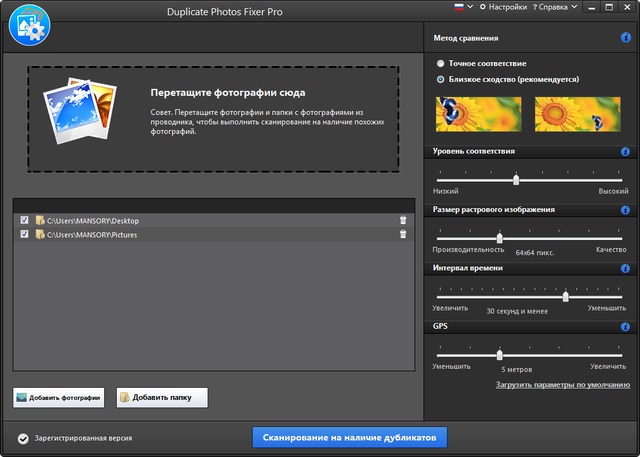
Task: Toggle the C:\Users\MANSORY\Pictures folder checkbox
Action: pos(25,234)
